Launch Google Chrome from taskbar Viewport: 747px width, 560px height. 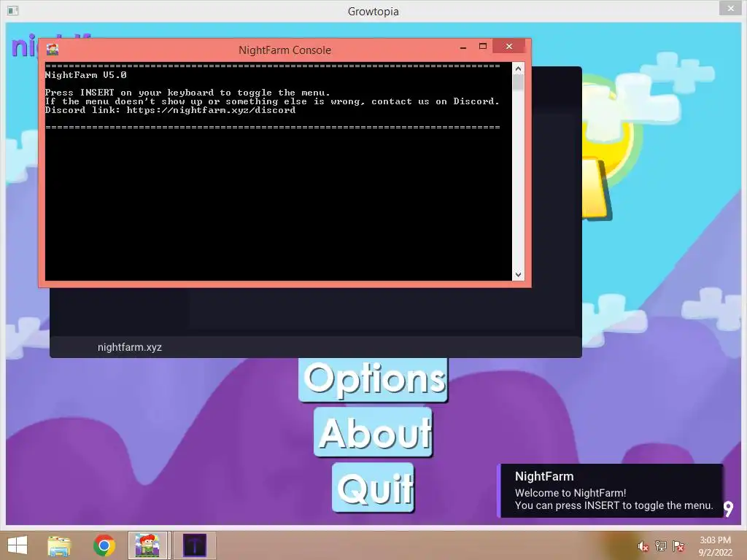tap(104, 545)
